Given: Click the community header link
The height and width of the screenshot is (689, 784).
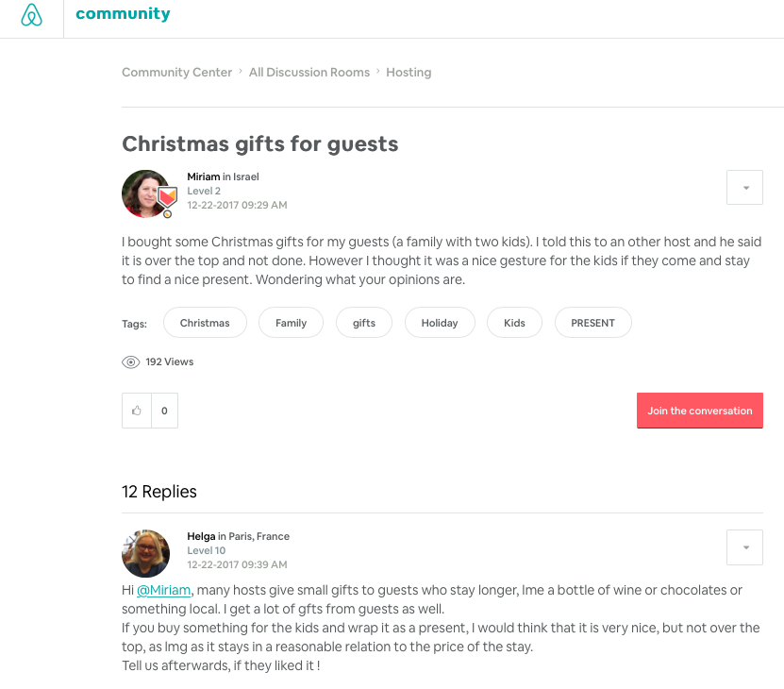Looking at the screenshot, I should 123,14.
